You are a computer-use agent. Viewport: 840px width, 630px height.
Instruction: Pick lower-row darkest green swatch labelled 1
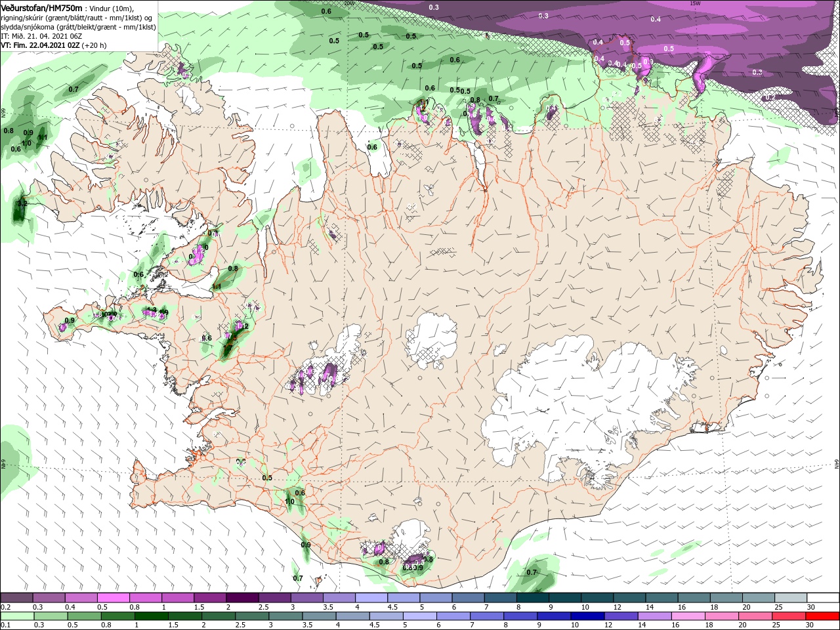pyautogui.click(x=151, y=617)
